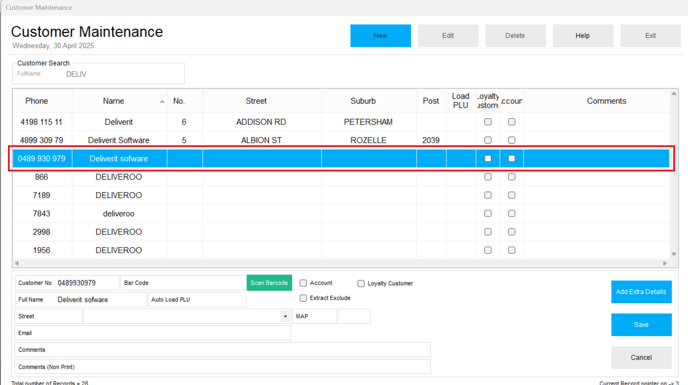Click the Comments field in details form
Viewport: 688px width, 385px height.
223,350
